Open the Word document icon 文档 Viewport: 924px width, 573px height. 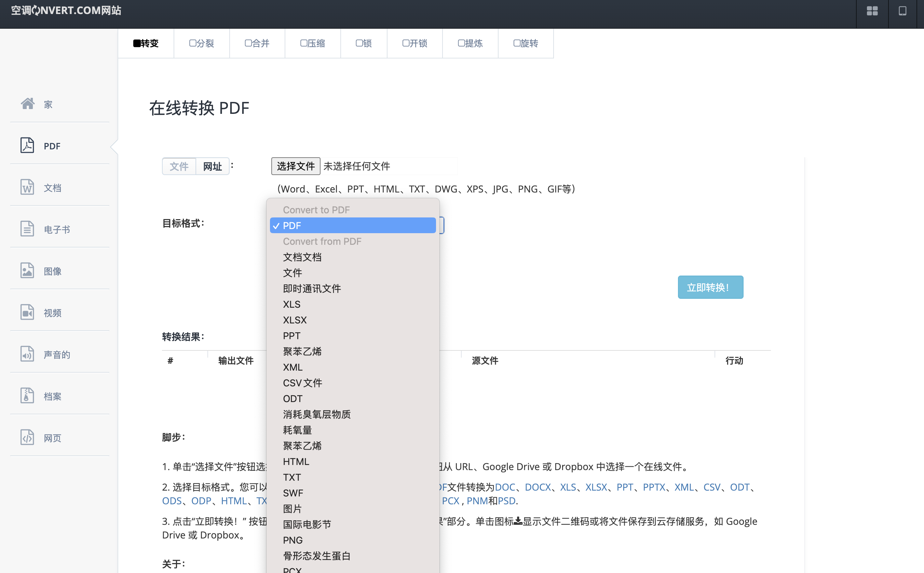(27, 187)
